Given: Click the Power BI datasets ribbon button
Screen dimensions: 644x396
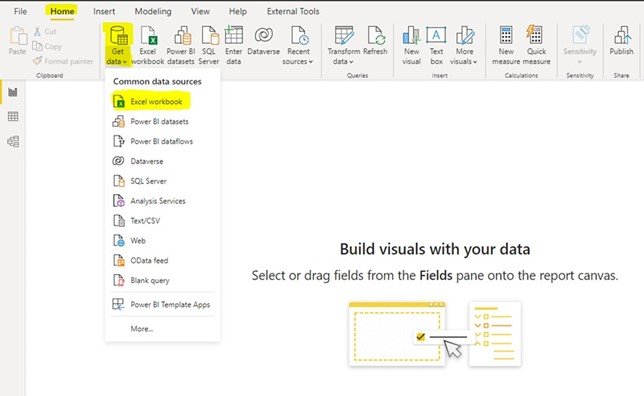Looking at the screenshot, I should [x=181, y=45].
